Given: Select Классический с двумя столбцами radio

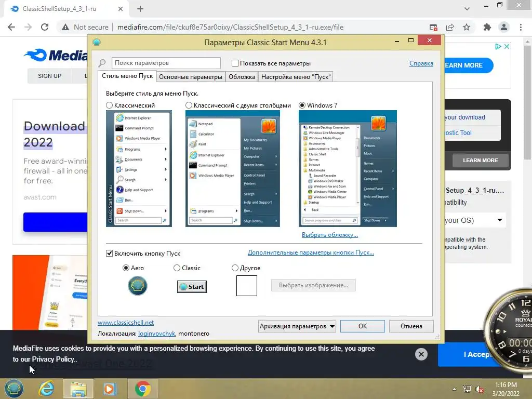Looking at the screenshot, I should click(x=189, y=105).
